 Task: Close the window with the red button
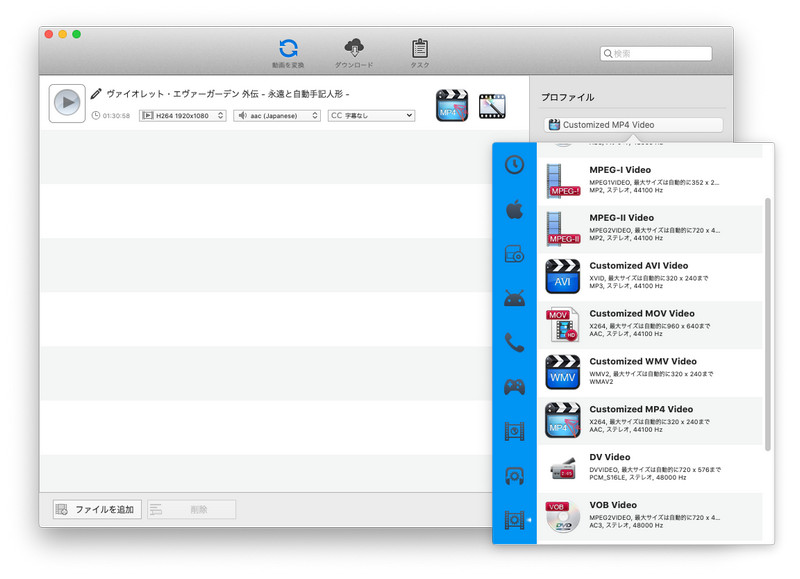click(x=49, y=34)
